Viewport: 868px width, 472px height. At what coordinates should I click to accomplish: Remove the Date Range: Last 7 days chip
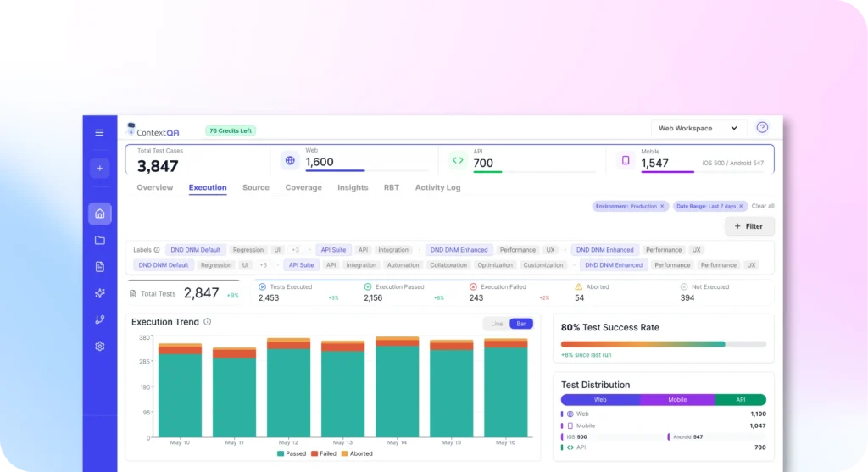click(741, 206)
